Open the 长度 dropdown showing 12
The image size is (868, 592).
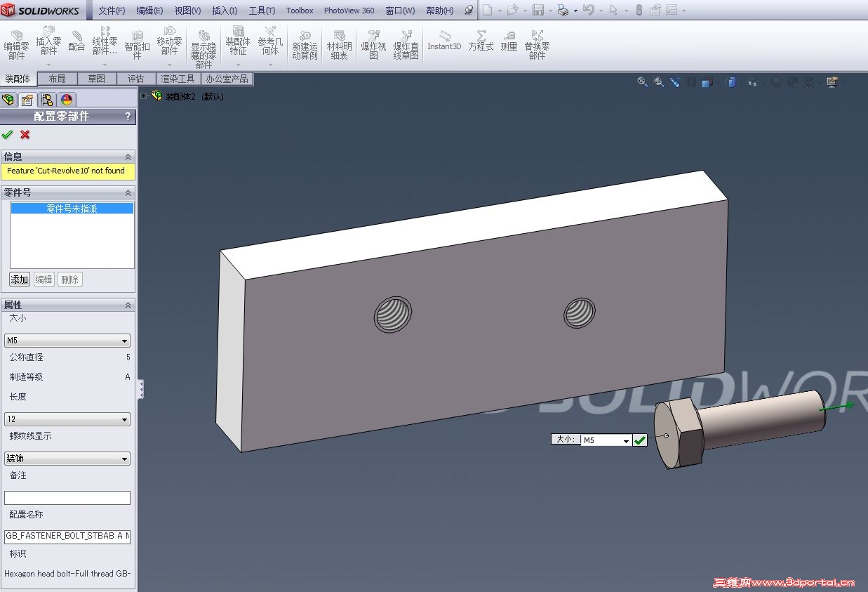(67, 419)
